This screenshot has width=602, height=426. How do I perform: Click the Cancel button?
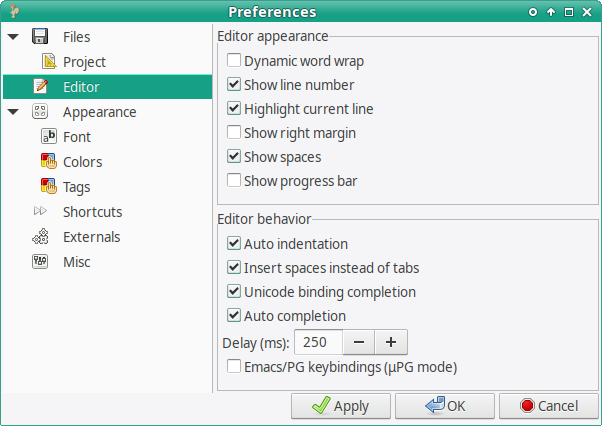click(x=549, y=406)
